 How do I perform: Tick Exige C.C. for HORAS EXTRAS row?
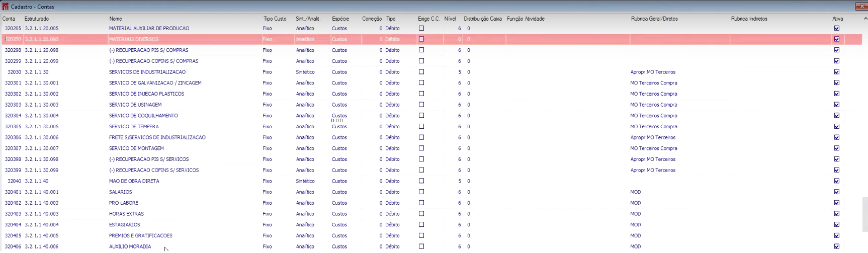[x=421, y=214]
